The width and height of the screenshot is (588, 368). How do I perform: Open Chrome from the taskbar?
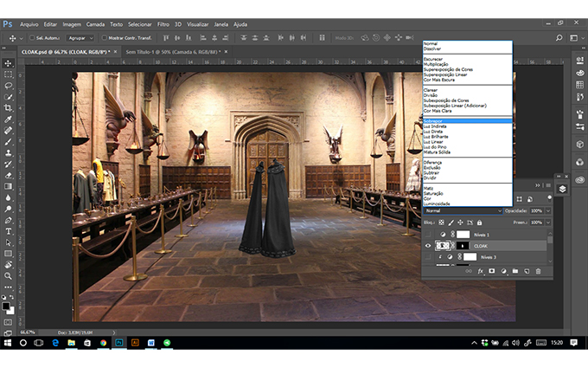coord(103,343)
